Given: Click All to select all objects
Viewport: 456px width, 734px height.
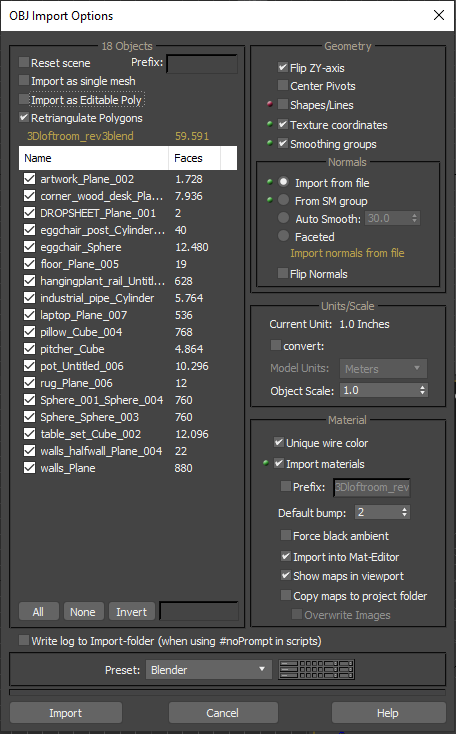Looking at the screenshot, I should click(x=38, y=611).
